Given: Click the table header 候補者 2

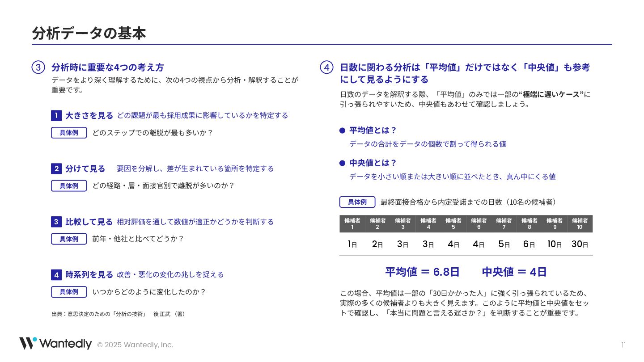Looking at the screenshot, I should [377, 224].
